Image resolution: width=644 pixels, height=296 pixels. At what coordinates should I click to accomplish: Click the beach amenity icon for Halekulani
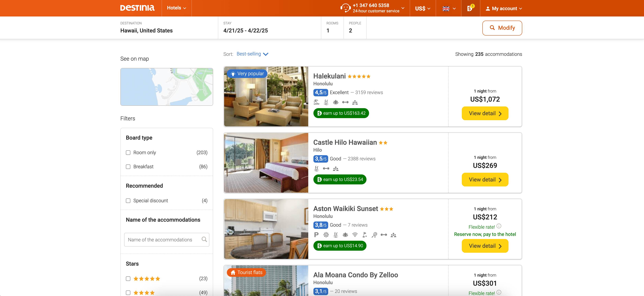(x=316, y=102)
